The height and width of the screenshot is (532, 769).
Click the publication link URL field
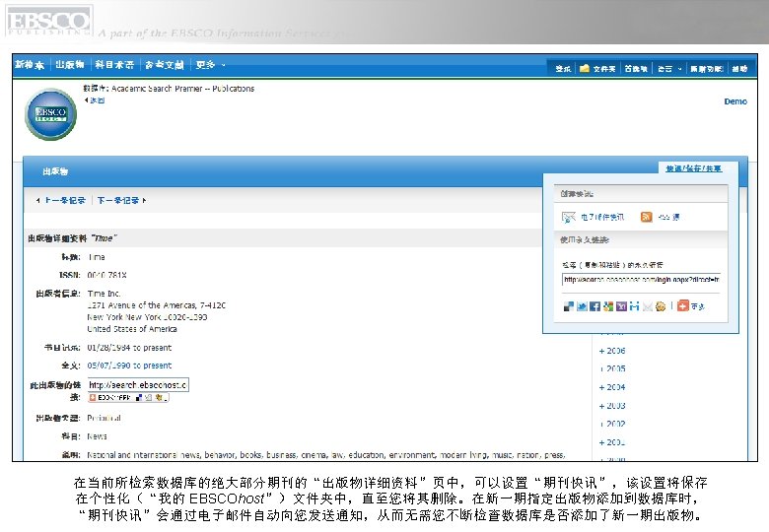click(x=138, y=385)
